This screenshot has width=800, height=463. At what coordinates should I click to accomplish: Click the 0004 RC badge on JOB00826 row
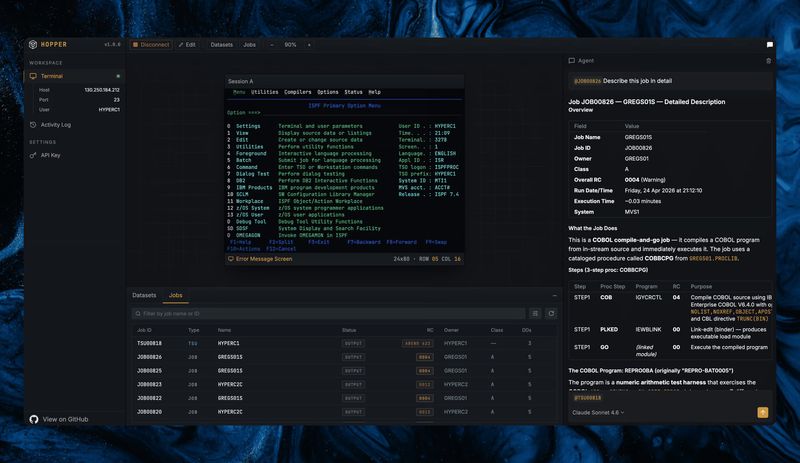tap(424, 357)
